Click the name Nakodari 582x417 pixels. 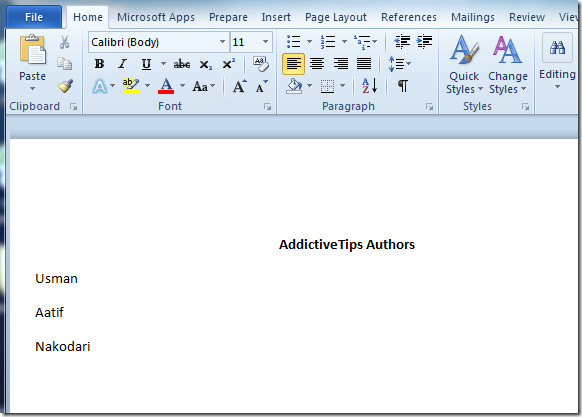click(x=63, y=346)
